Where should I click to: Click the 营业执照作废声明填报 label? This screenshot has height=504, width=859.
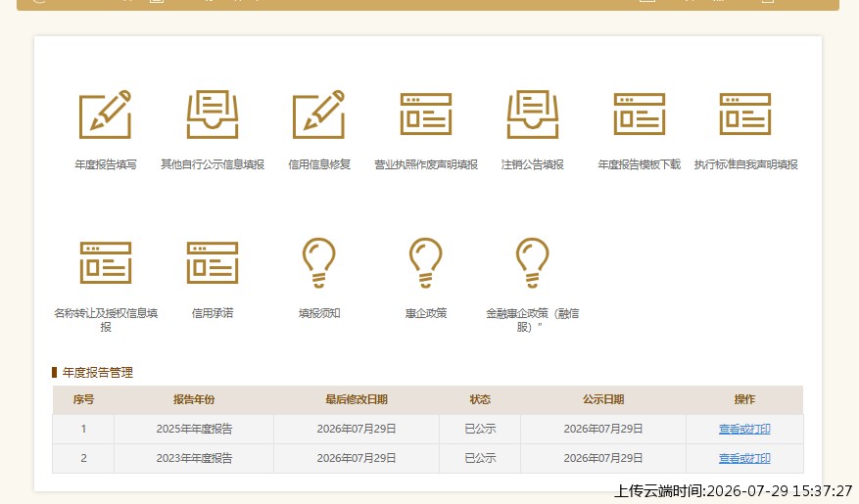tap(426, 164)
